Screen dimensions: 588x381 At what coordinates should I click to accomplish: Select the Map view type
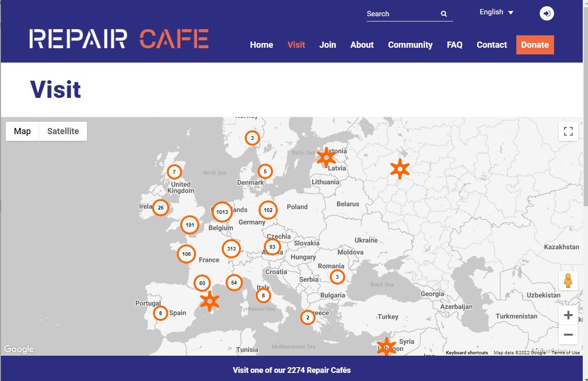22,131
